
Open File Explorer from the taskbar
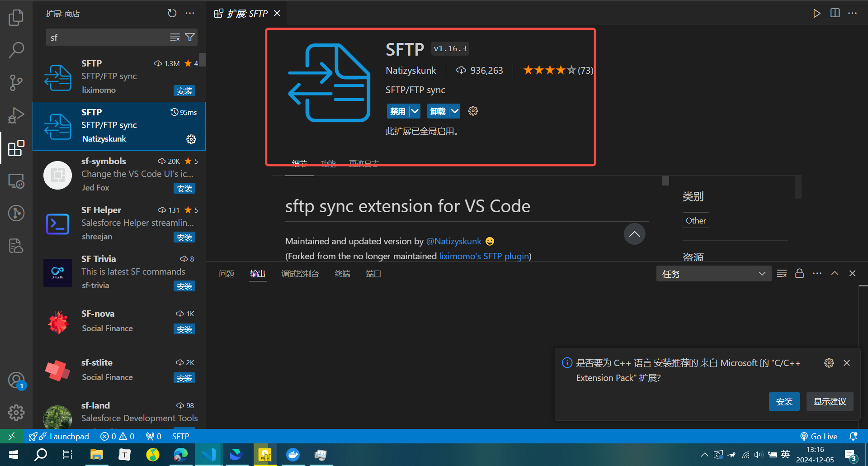pyautogui.click(x=97, y=455)
